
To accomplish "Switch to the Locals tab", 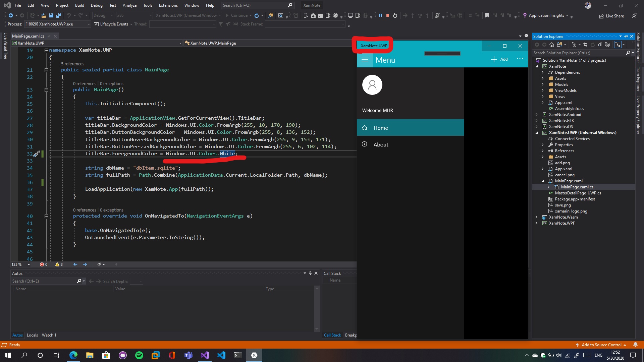I will pos(32,335).
